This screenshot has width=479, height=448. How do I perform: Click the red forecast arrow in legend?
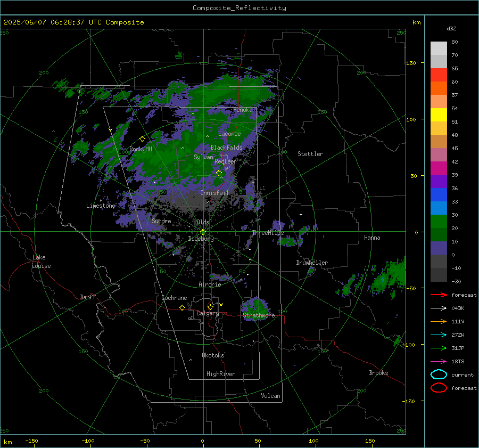coord(439,295)
